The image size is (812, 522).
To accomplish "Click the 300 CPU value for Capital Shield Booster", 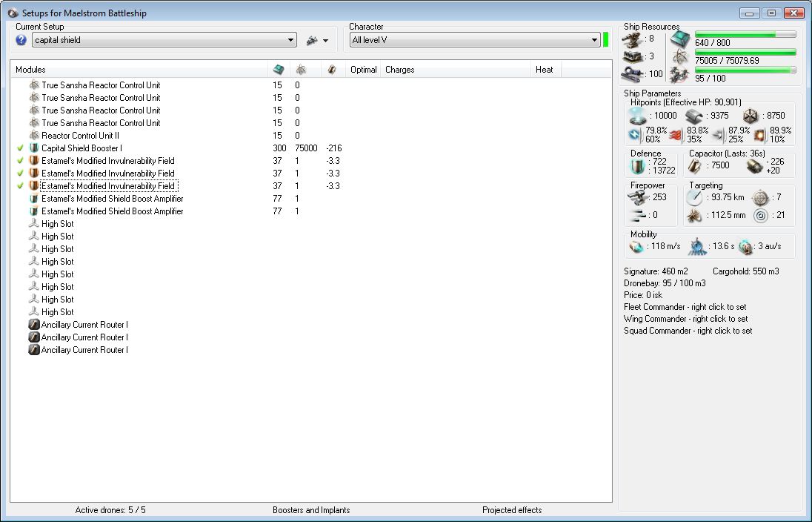I will tap(279, 148).
